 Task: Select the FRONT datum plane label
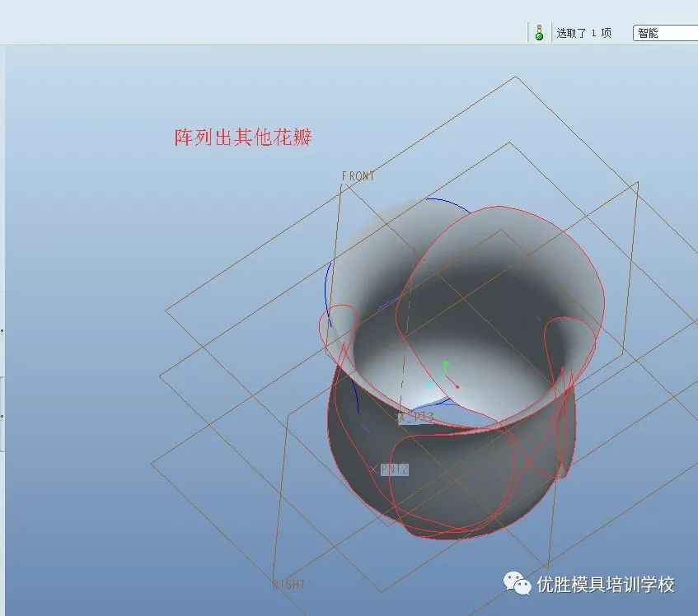point(358,176)
